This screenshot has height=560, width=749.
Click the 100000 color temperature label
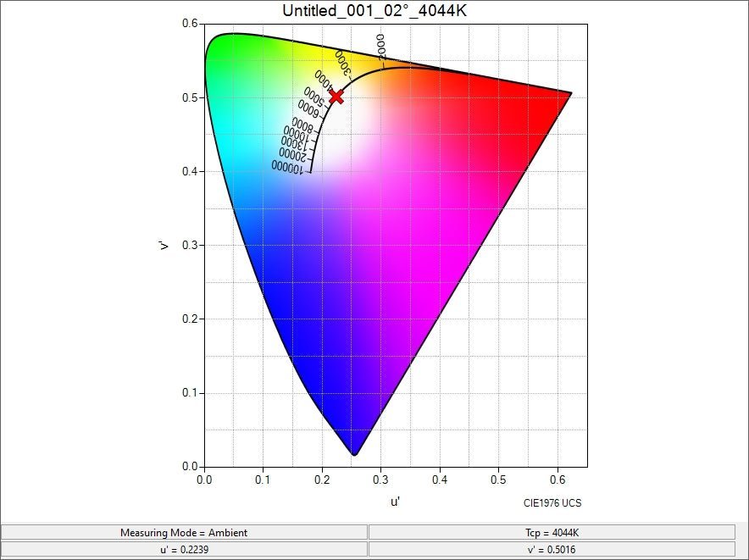coord(287,167)
